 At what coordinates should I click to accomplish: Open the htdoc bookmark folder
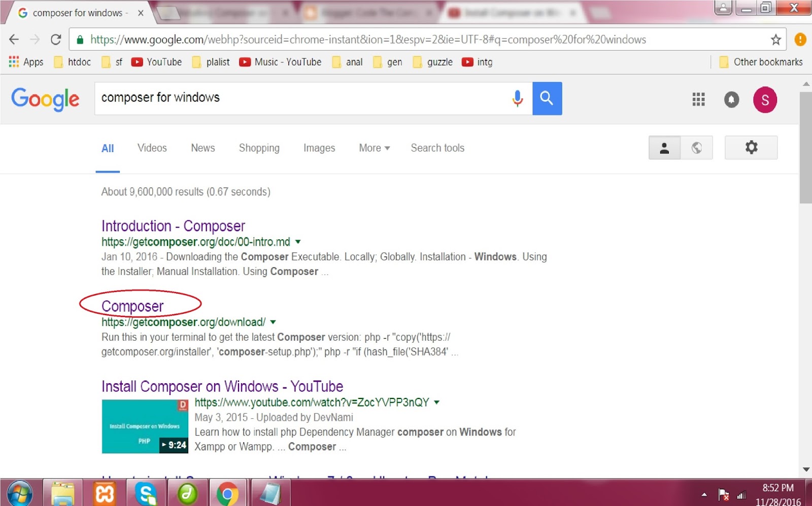(73, 62)
